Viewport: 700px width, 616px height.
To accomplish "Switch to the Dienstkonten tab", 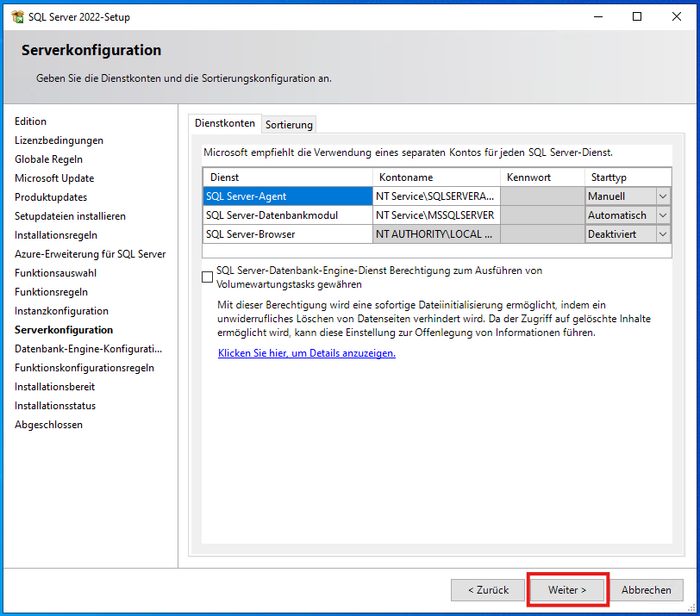I will coord(224,123).
